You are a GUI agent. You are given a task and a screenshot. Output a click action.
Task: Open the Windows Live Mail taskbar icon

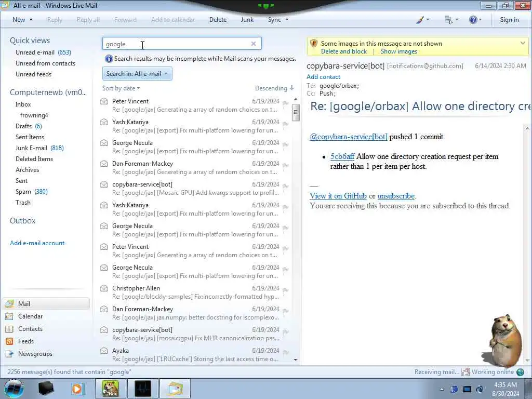pyautogui.click(x=175, y=389)
